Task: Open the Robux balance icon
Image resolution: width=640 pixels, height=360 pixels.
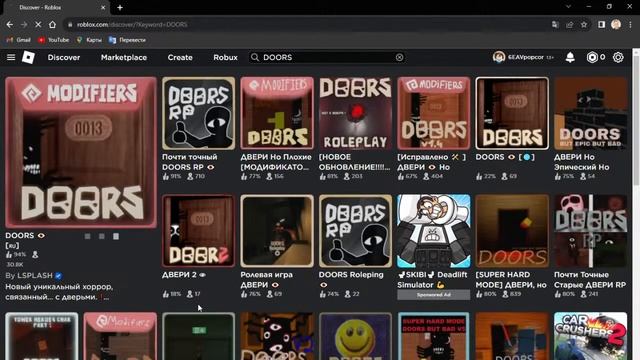Action: click(592, 58)
